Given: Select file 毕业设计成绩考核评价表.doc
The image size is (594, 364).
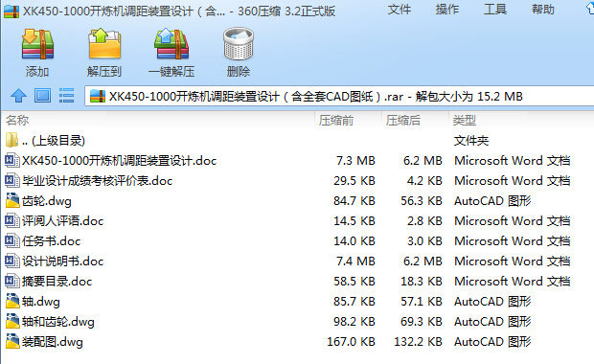Looking at the screenshot, I should [98, 181].
